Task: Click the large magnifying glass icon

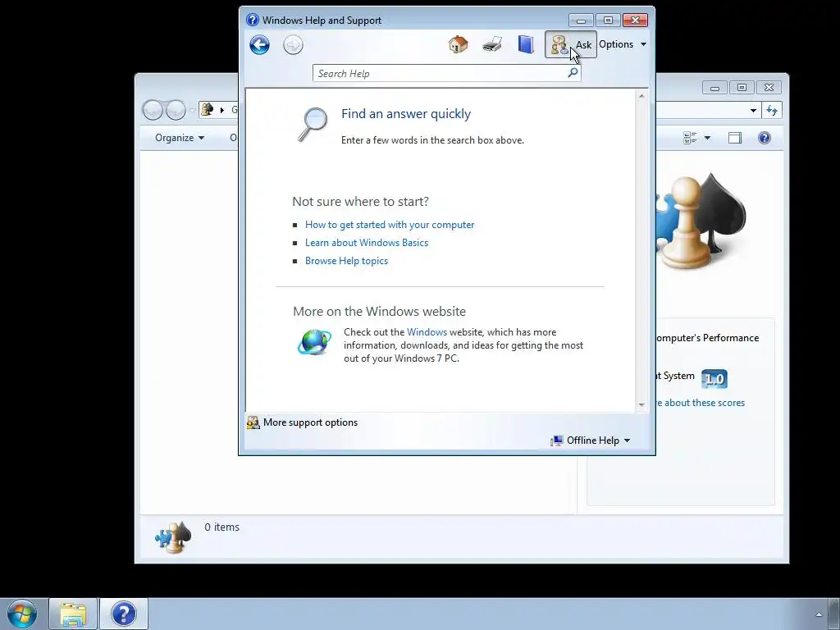Action: 313,125
